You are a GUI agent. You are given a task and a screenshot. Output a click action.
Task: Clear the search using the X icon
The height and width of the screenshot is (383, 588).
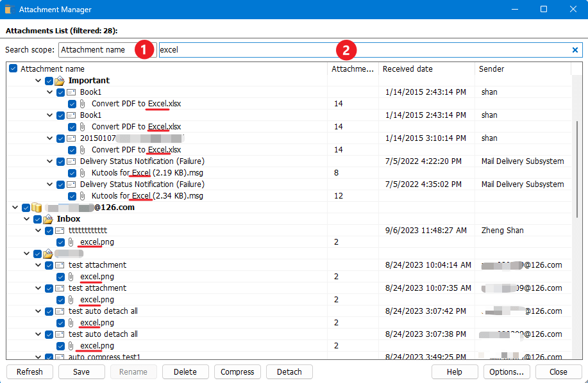pos(575,49)
